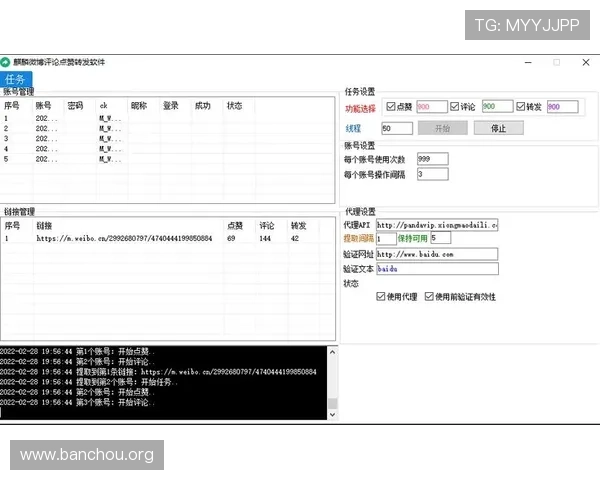Focus the 点赞 count input field
Image resolution: width=600 pixels, height=480 pixels.
pos(432,107)
